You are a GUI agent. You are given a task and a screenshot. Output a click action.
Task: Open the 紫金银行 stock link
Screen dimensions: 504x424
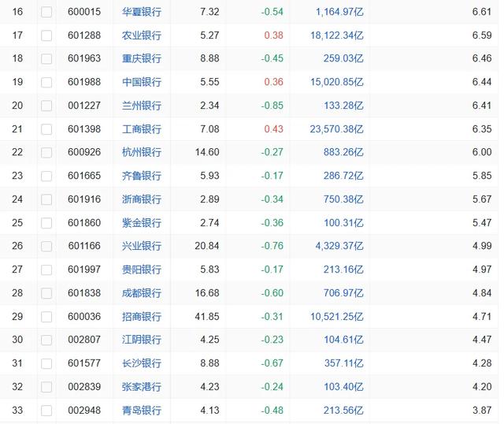point(142,222)
